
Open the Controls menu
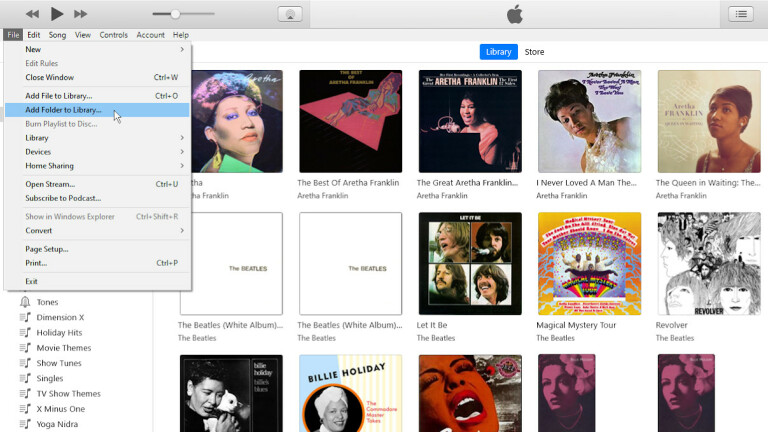114,35
